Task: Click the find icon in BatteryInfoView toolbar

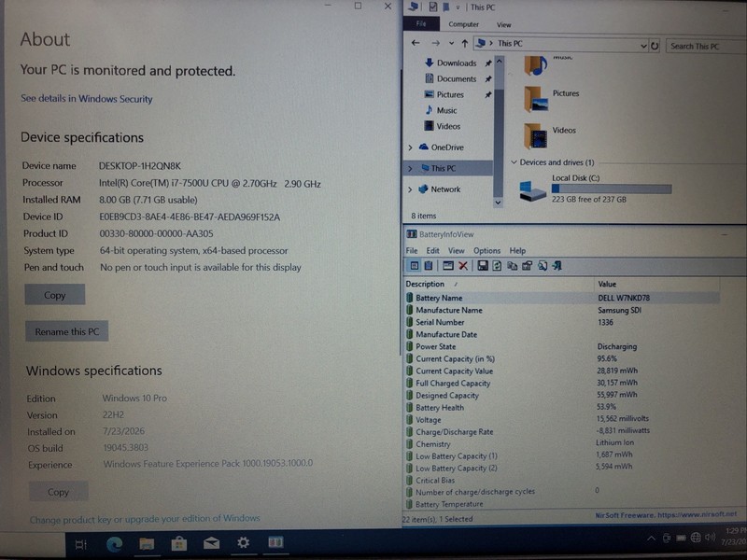Action: [543, 266]
